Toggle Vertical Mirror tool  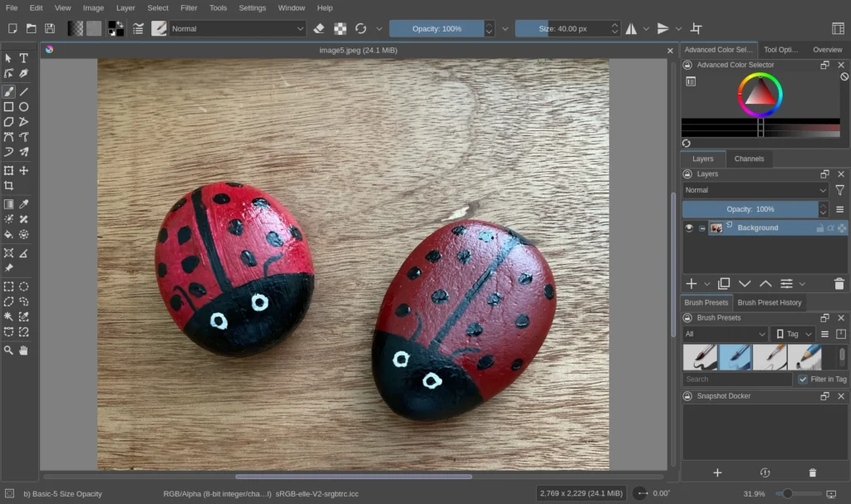coord(662,29)
